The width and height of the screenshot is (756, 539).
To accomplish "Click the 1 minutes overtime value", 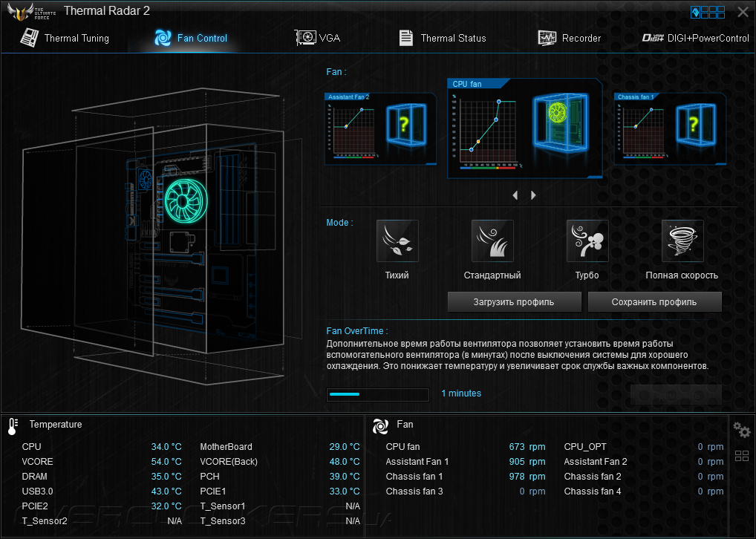I will point(461,393).
